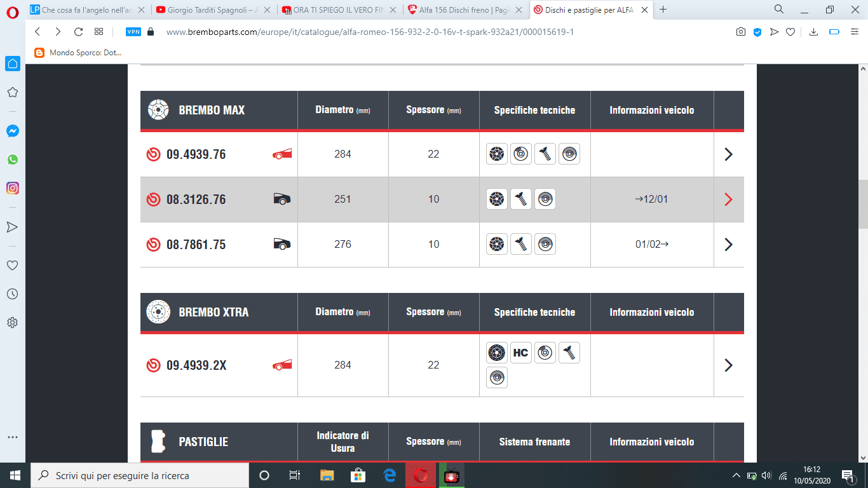Open part number 08.3126.76
This screenshot has width=868, height=488.
(196, 200)
